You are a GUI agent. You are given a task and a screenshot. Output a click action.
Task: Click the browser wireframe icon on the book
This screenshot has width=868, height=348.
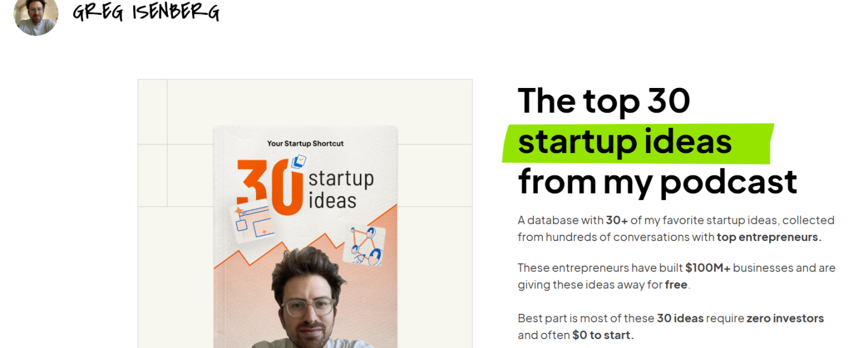(252, 223)
